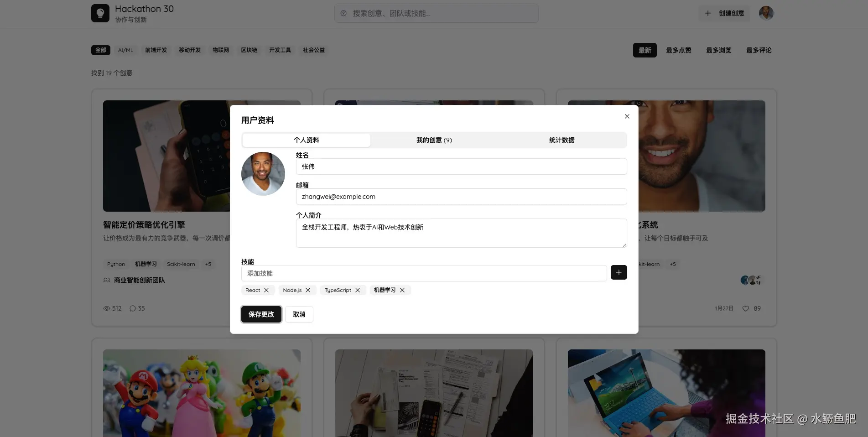Click the eye view count icon showing 512

coord(106,308)
